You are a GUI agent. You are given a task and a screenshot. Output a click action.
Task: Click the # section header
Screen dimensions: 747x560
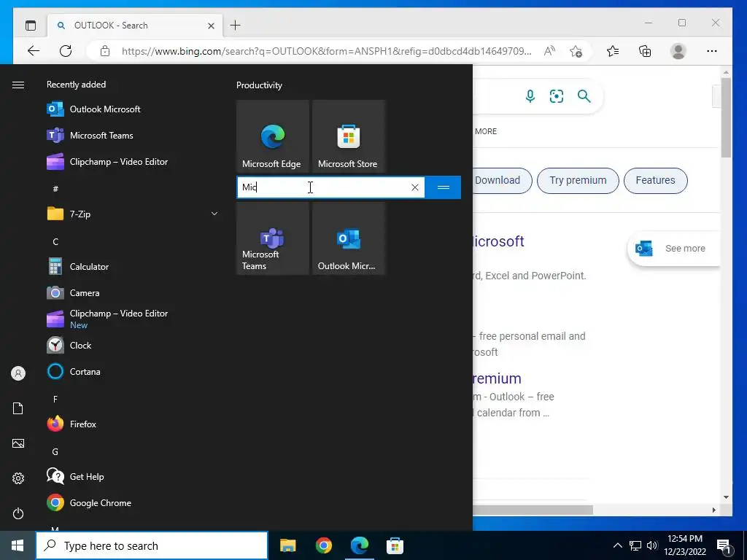pyautogui.click(x=55, y=189)
